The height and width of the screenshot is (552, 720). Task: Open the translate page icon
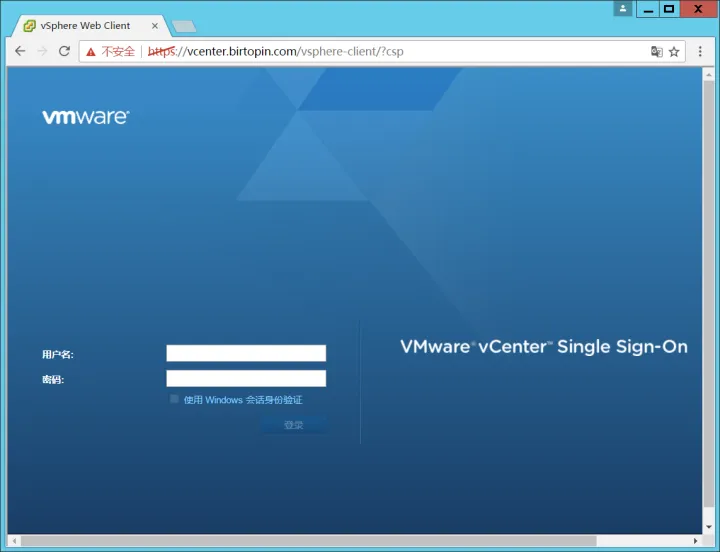(x=657, y=51)
